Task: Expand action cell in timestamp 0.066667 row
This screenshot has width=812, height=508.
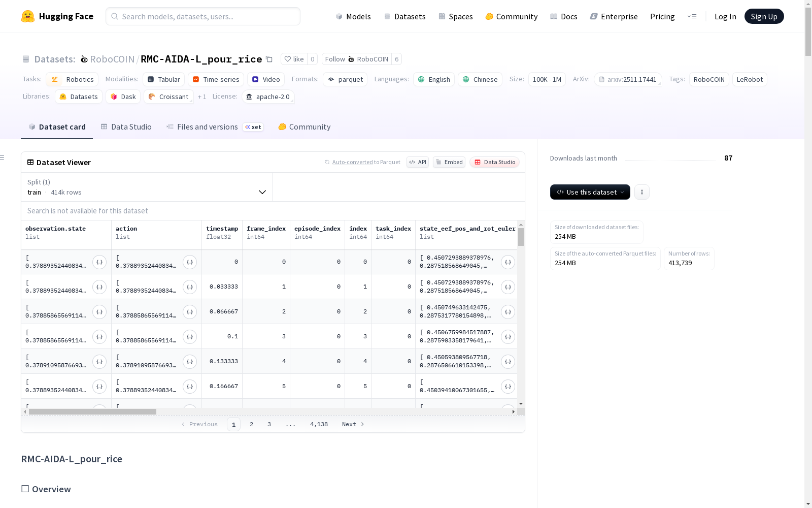Action: pos(190,312)
